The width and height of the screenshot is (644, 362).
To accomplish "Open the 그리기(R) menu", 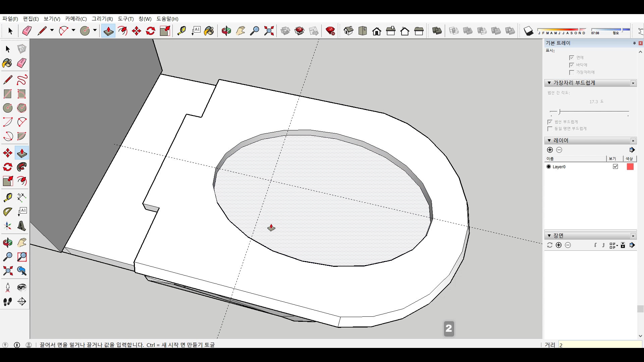I will tap(102, 19).
